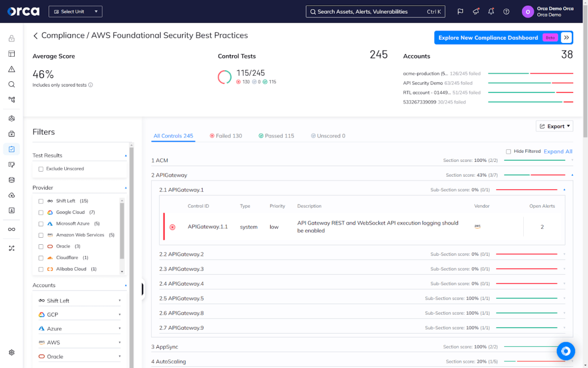
Task: Check the Shift Left provider checkbox
Action: [x=41, y=201]
